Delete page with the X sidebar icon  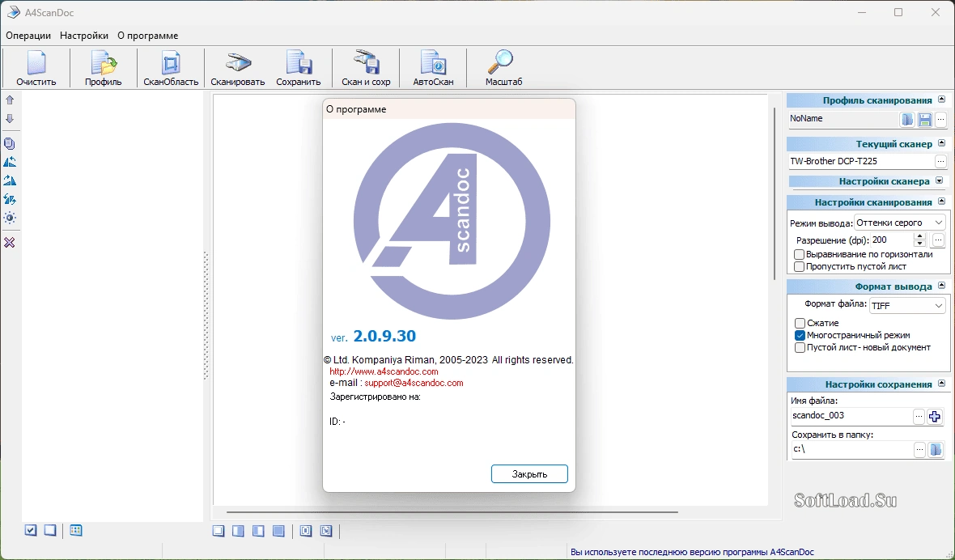(10, 243)
